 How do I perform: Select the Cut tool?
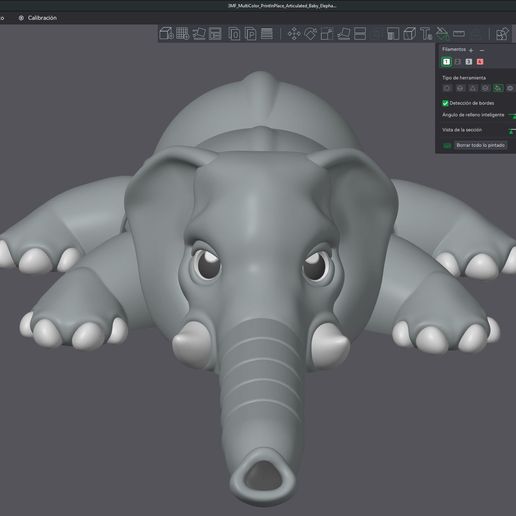click(x=360, y=34)
